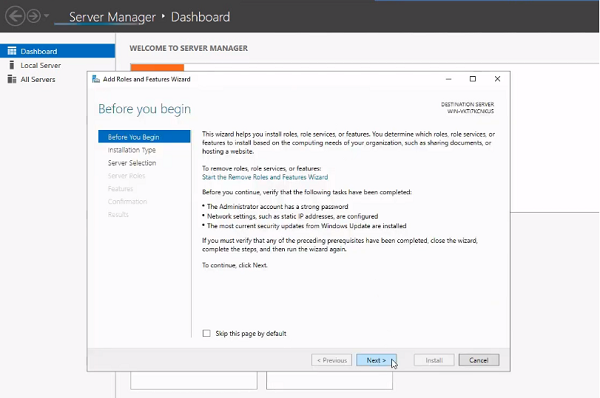Click the Install button
600x398 pixels.
pyautogui.click(x=434, y=360)
